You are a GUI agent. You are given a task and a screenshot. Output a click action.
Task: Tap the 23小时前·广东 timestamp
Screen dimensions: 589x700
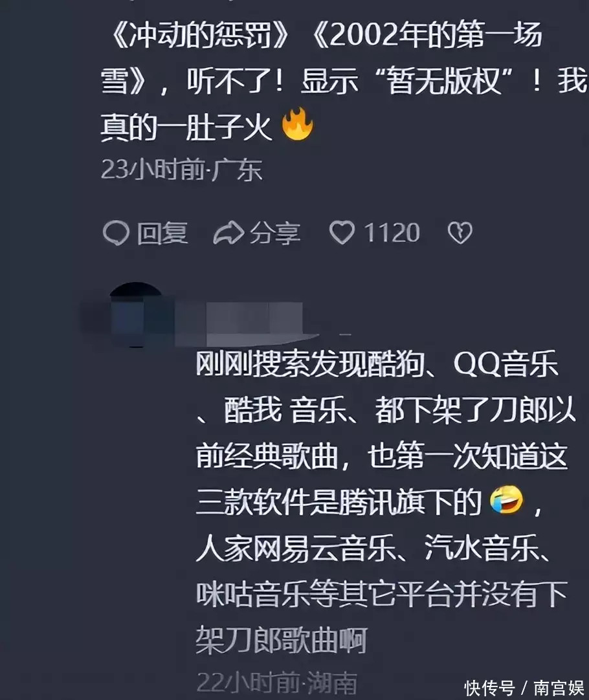point(181,170)
